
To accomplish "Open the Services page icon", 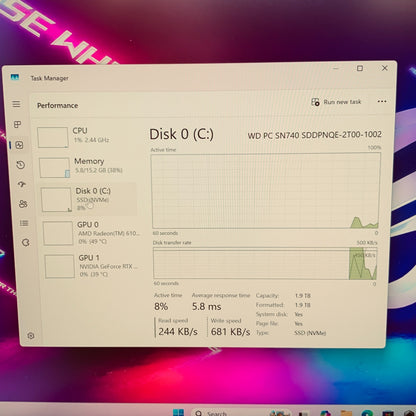I will 26,242.
